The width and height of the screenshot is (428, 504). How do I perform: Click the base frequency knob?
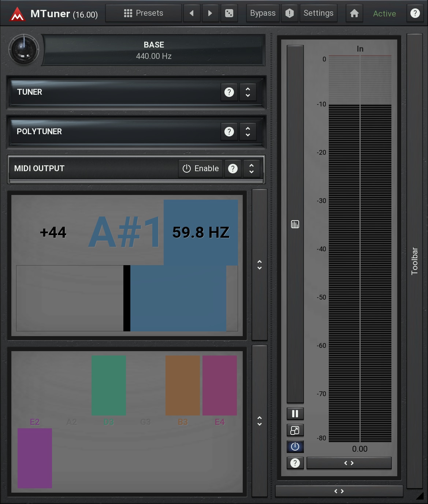pos(24,49)
